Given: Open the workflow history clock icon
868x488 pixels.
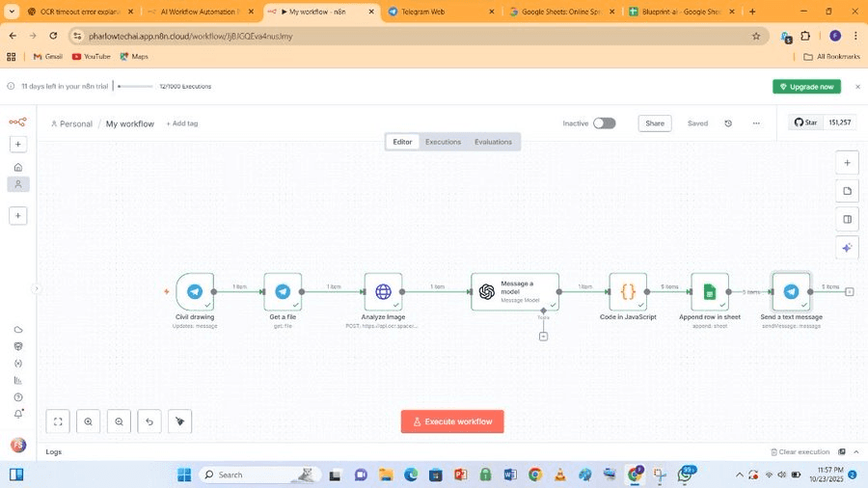Looking at the screenshot, I should [x=728, y=123].
